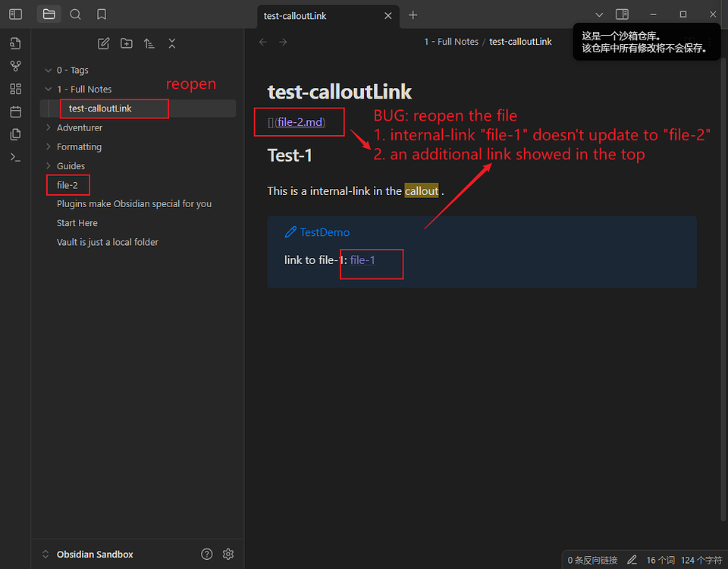Navigate forward arrow in note header
This screenshot has height=569, width=728.
283,42
